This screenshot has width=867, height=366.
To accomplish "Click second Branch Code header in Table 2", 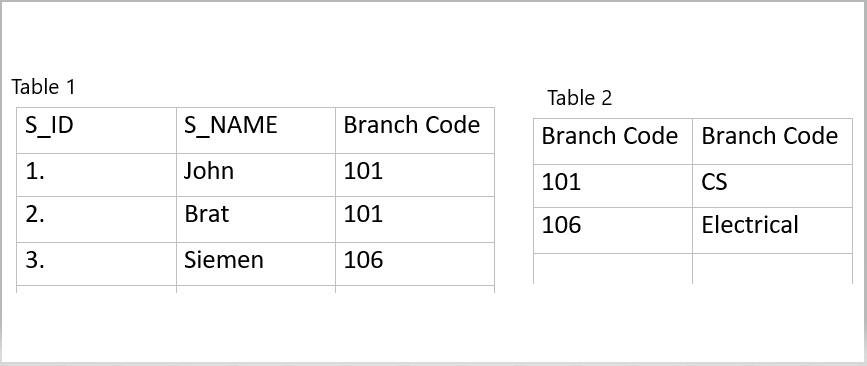I will click(772, 142).
